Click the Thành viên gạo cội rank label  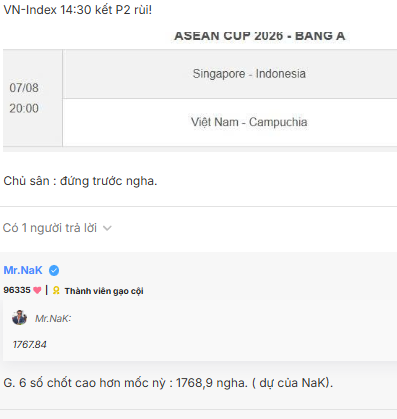(104, 291)
